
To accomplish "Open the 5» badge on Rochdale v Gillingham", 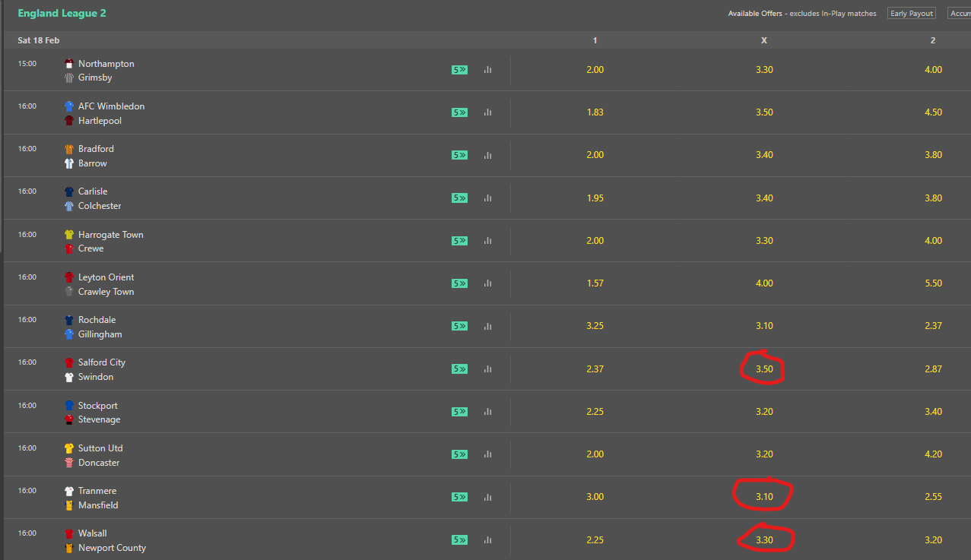I will tap(459, 325).
